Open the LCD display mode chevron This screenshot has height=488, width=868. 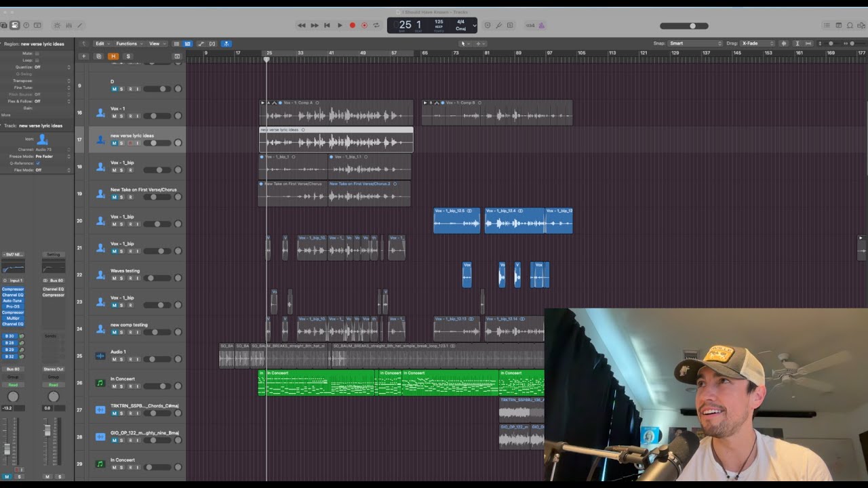[474, 25]
